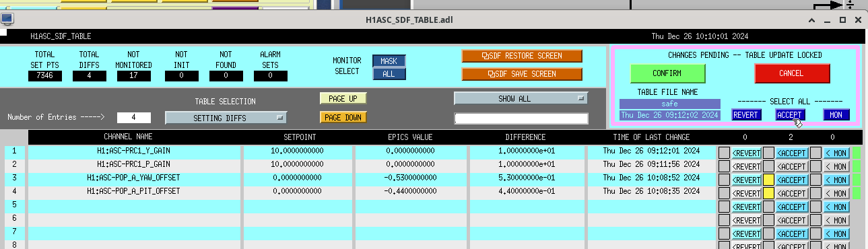Click MON for H1:ASC-PRC1_Y_GAIN
The width and height of the screenshot is (868, 249).
pyautogui.click(x=836, y=153)
